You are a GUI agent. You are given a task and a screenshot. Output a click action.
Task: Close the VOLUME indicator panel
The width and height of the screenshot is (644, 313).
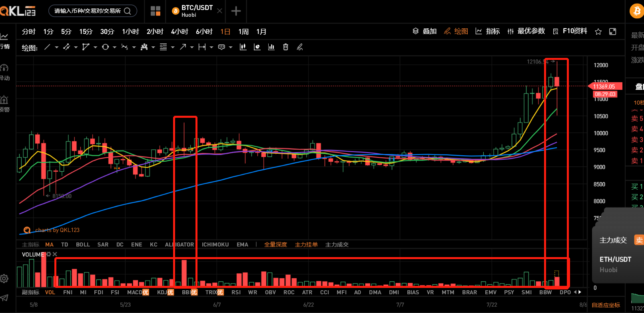coord(55,254)
